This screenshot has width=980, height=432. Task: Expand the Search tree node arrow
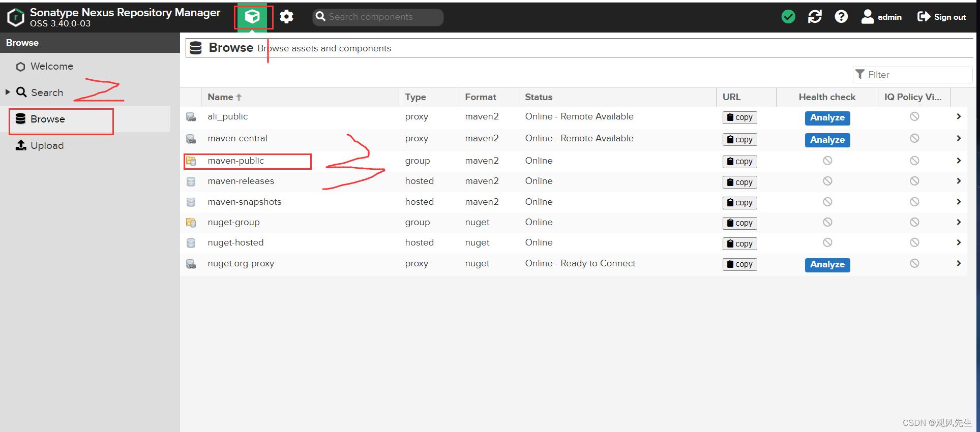point(8,92)
